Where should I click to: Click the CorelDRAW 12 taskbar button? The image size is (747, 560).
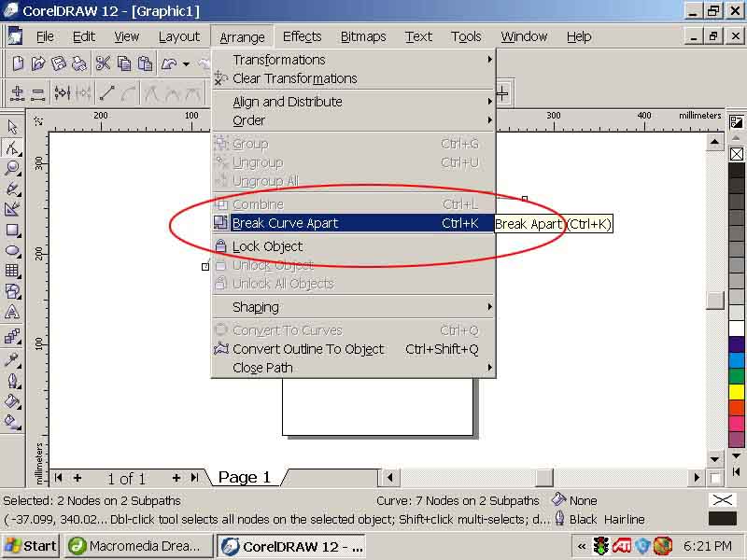291,546
